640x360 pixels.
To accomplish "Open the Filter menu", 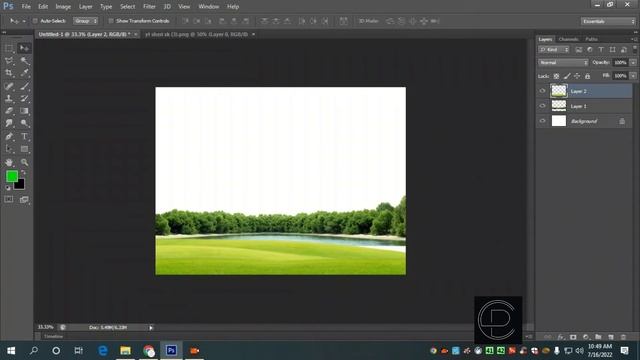I will tap(149, 7).
